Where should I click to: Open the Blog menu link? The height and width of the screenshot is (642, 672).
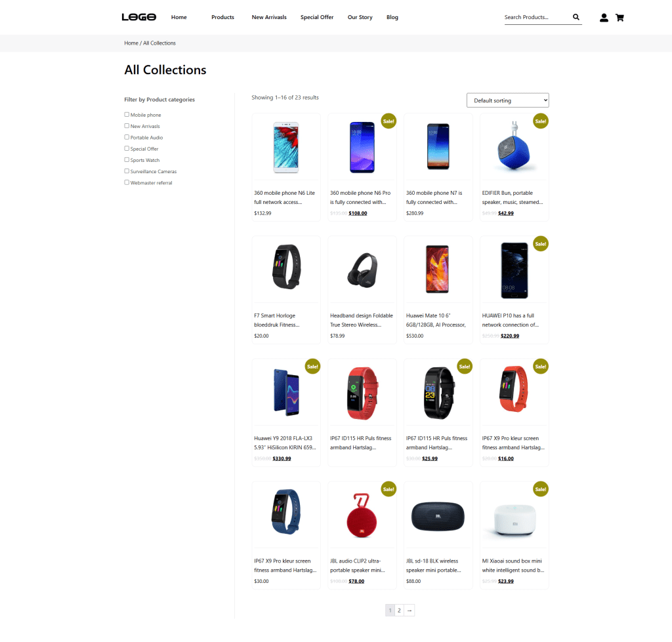pos(392,17)
